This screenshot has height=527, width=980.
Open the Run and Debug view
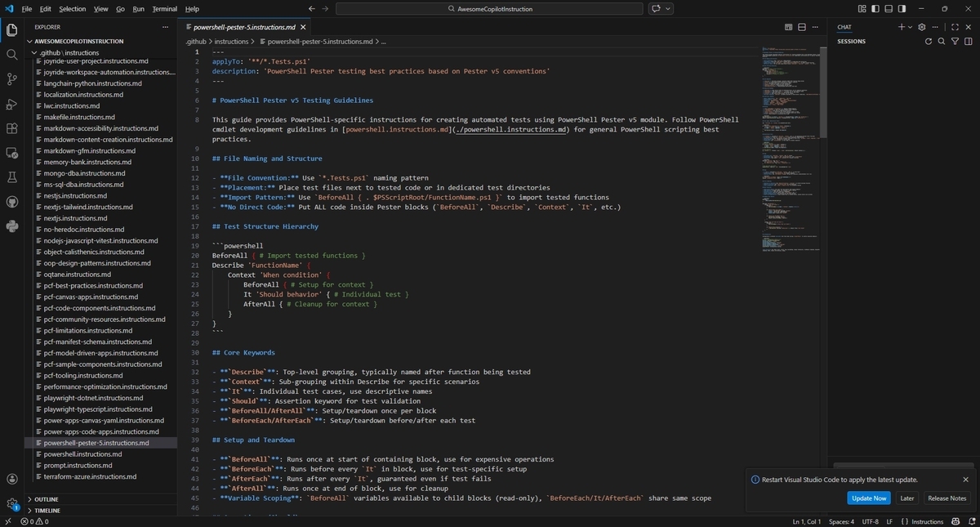coord(11,104)
